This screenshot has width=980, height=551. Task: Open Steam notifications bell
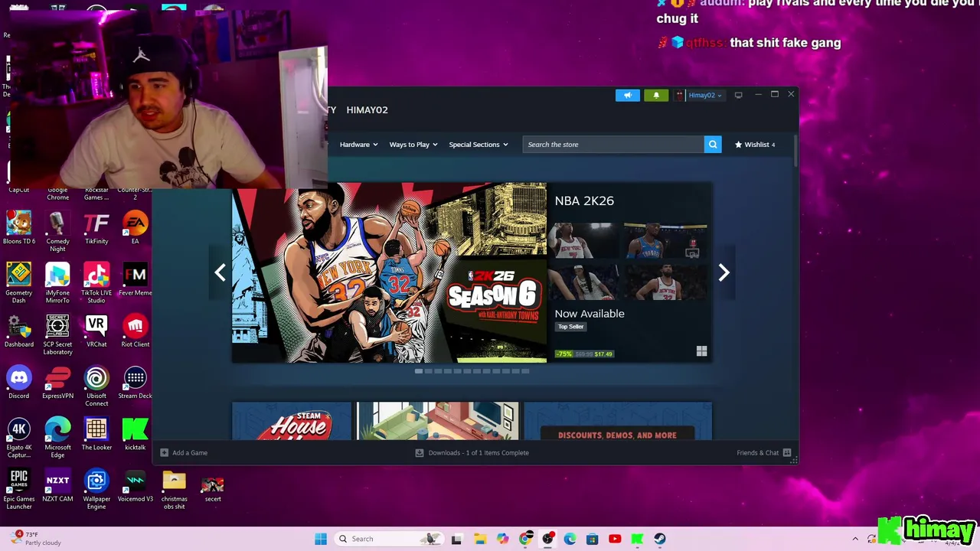[656, 95]
